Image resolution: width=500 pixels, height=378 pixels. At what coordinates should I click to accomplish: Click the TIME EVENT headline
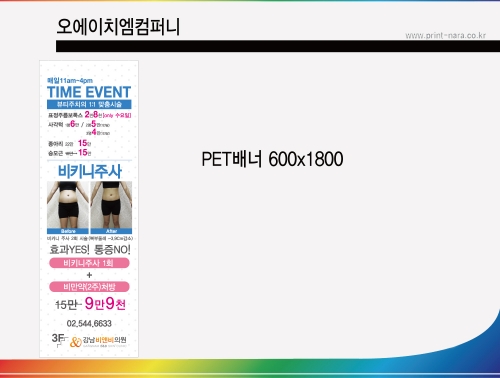point(89,92)
